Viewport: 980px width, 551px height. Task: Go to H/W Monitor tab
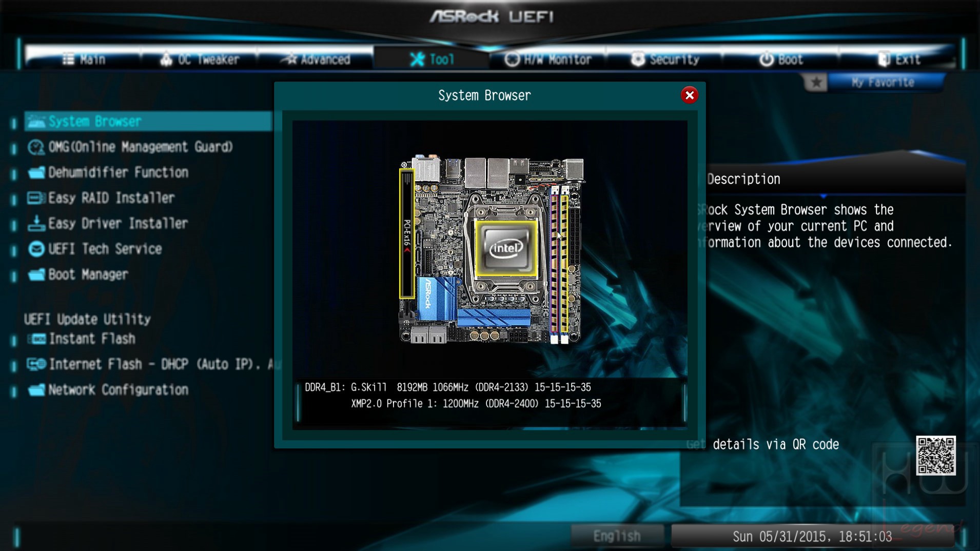click(547, 59)
